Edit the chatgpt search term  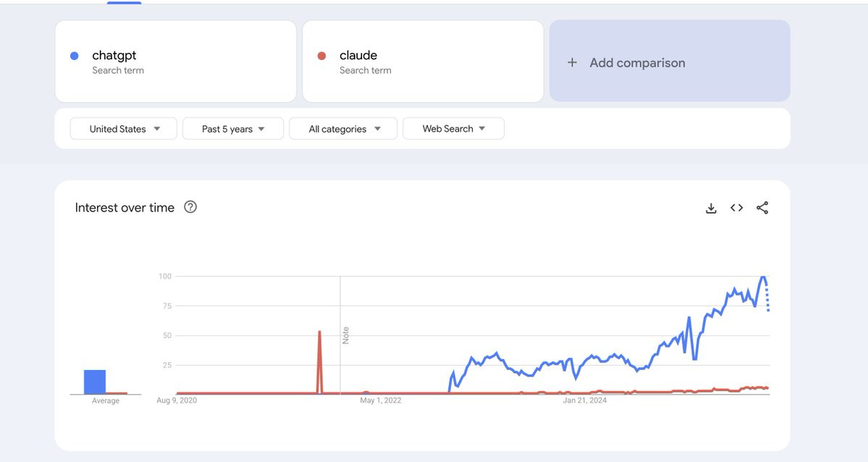[x=114, y=56]
